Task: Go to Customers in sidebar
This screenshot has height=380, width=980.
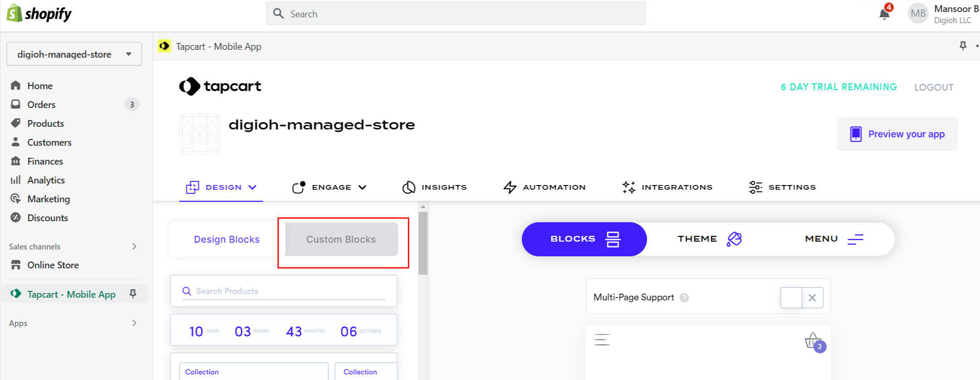Action: [49, 142]
